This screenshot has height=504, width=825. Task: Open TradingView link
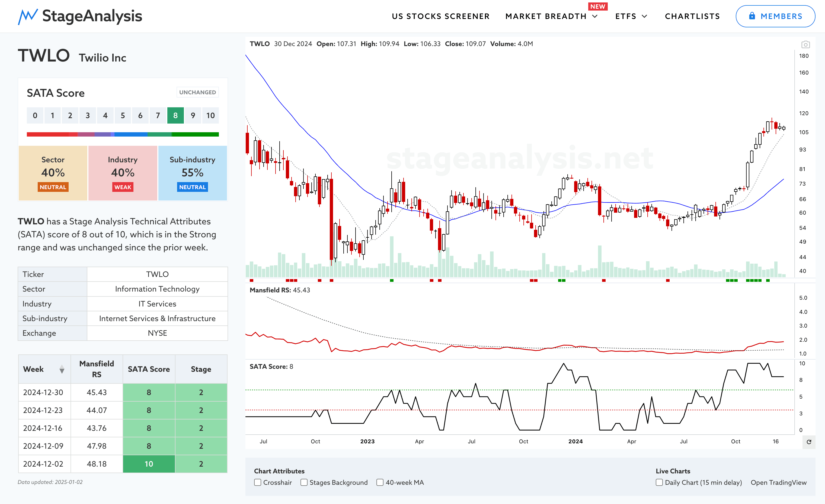pyautogui.click(x=778, y=482)
